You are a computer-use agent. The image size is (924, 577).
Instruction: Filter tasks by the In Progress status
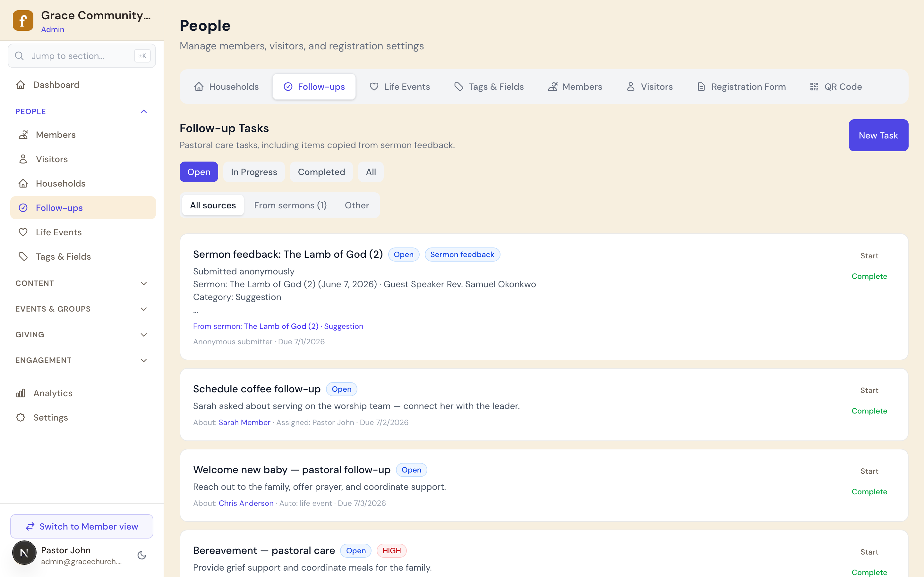tap(254, 172)
